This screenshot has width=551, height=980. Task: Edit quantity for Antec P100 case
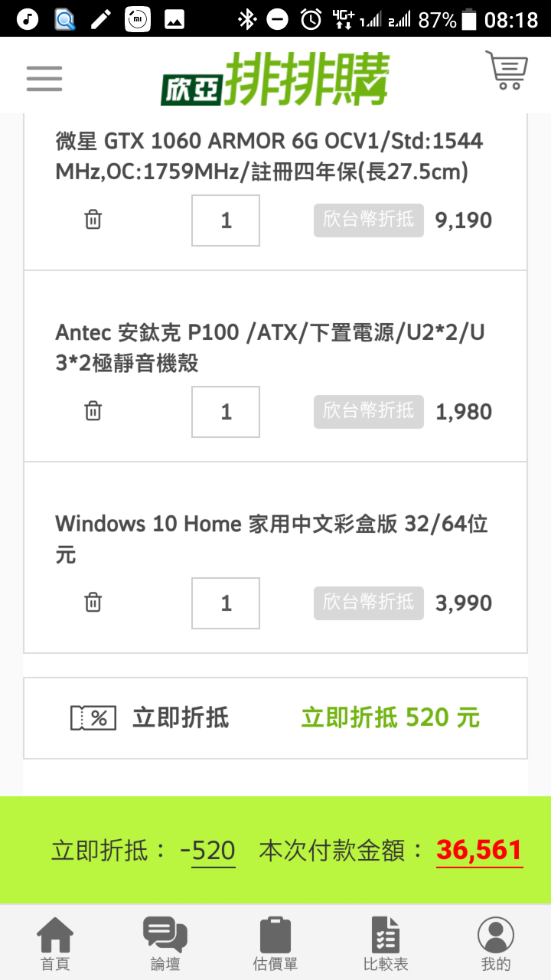point(226,412)
